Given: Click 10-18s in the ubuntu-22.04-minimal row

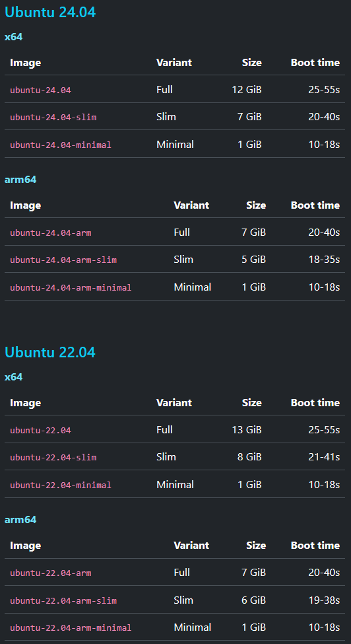Looking at the screenshot, I should pyautogui.click(x=324, y=484).
